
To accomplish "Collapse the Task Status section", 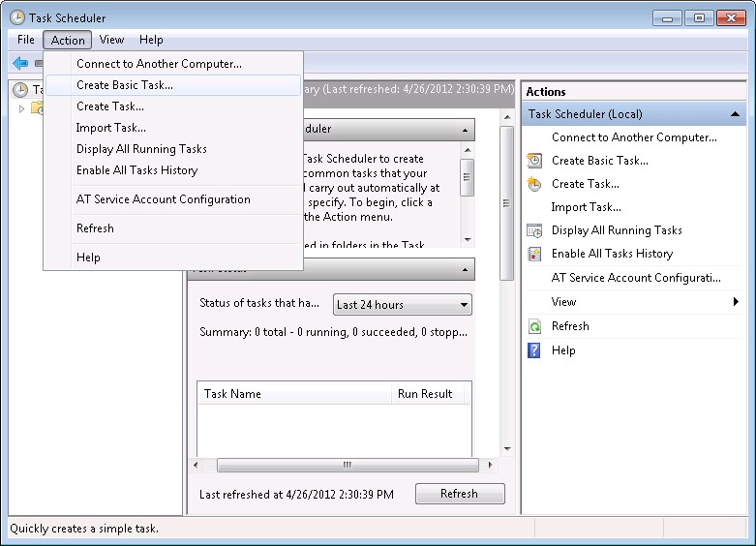I will [465, 269].
